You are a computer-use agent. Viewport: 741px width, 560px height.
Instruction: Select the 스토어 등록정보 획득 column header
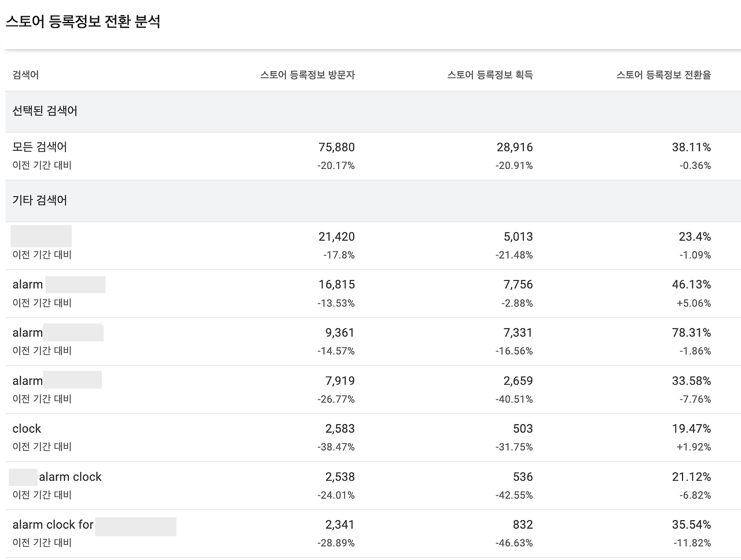(490, 75)
